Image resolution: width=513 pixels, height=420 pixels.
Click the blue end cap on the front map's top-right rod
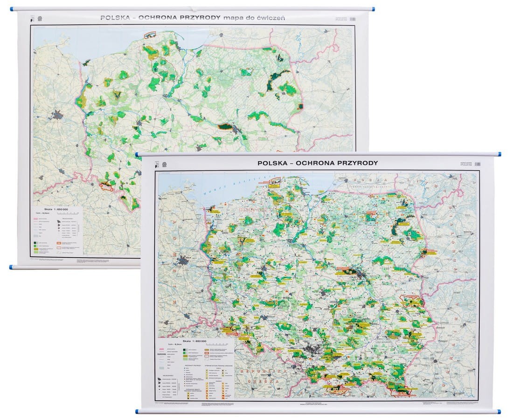[x=499, y=154]
